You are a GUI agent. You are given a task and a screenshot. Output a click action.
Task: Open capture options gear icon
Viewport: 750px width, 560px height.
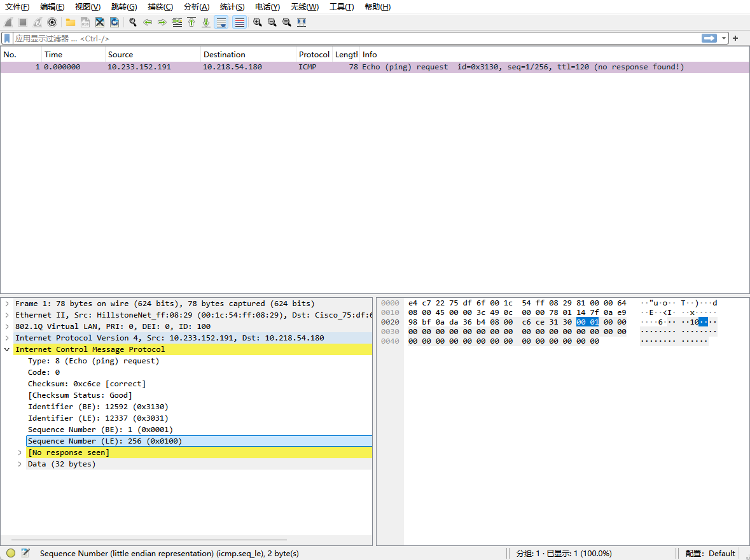(x=52, y=22)
